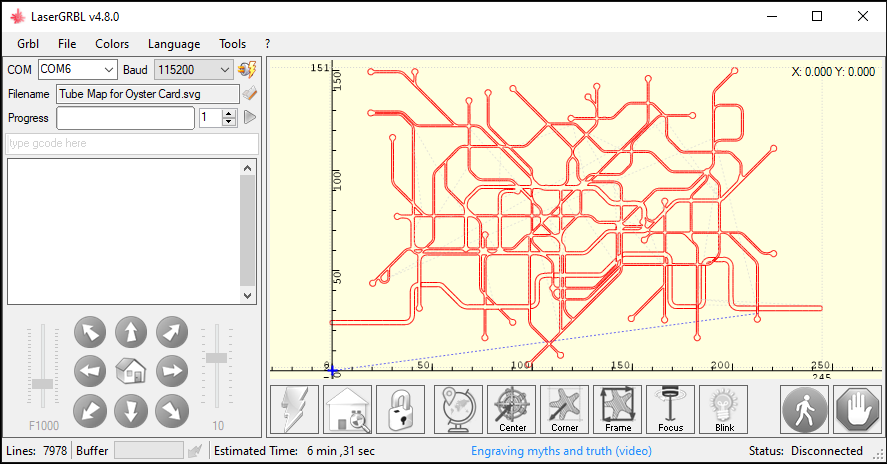Click the Center custom button
Screen dimensions: 887x464
[x=511, y=410]
